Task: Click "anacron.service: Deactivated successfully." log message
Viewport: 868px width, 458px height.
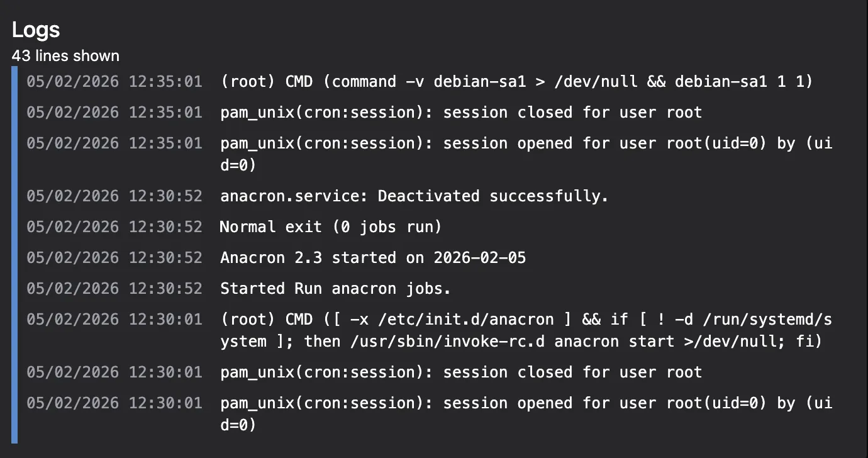Action: [x=414, y=196]
